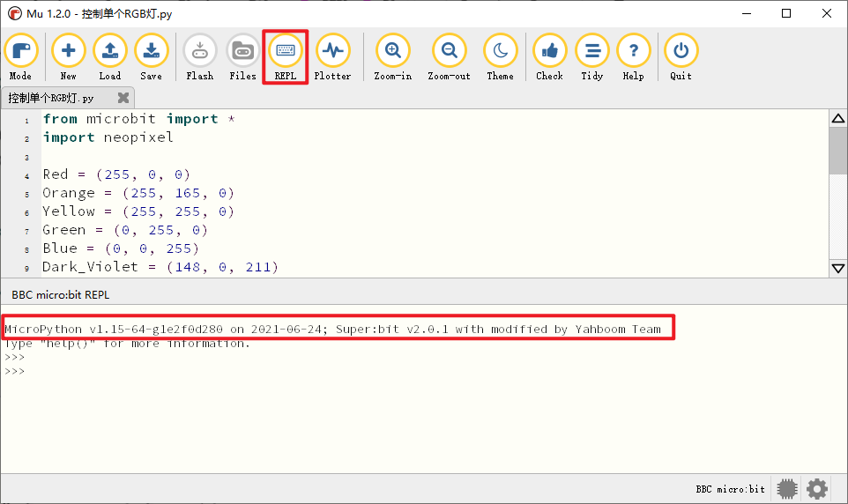Open the Mode selector
848x504 pixels.
pos(20,56)
